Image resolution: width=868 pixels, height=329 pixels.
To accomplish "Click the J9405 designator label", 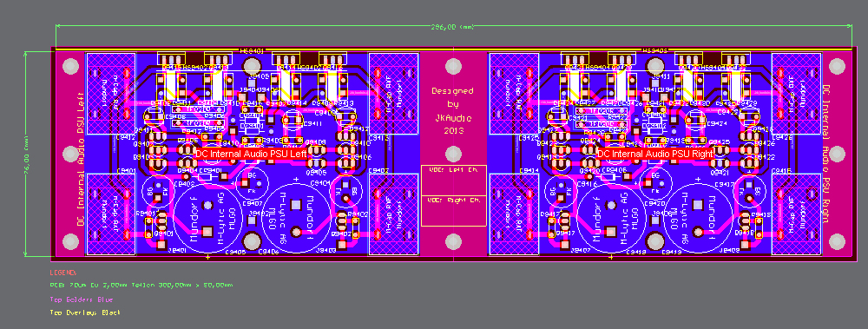I will click(259, 76).
